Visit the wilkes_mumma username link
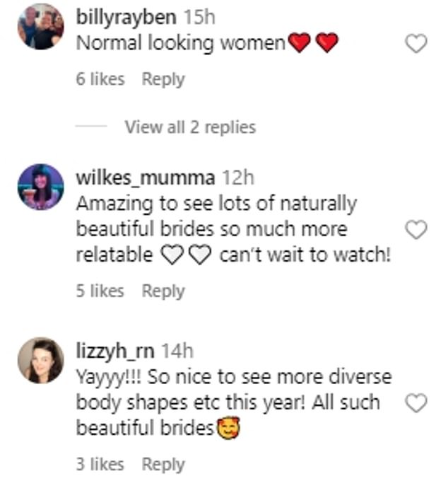This screenshot has height=488, width=448. click(x=146, y=177)
